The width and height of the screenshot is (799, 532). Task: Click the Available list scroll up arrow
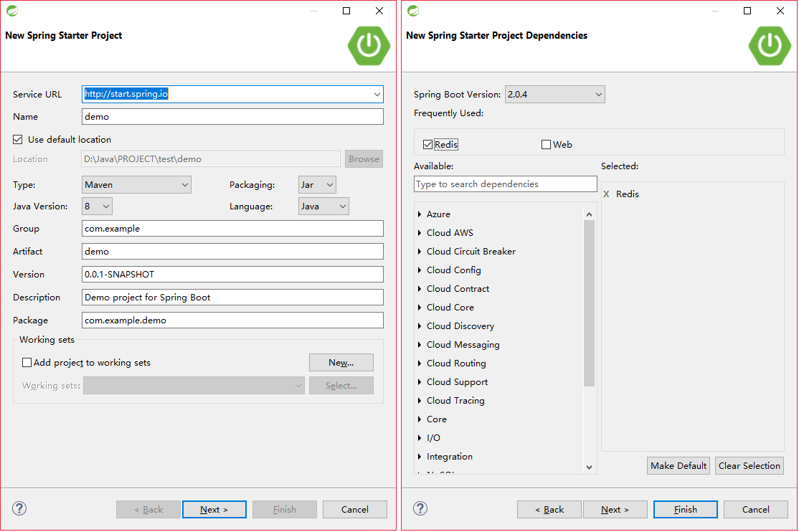(x=589, y=214)
